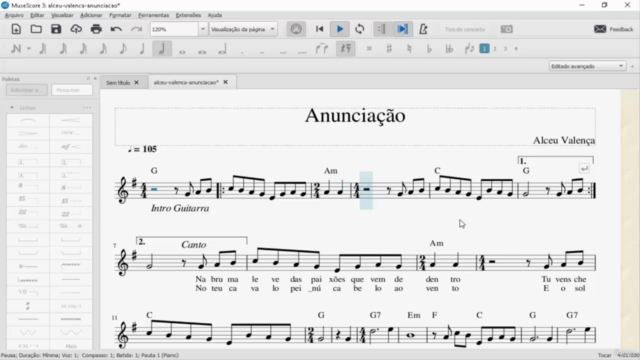Toggle loop playback
Viewport: 640px width, 360px height.
click(x=360, y=29)
